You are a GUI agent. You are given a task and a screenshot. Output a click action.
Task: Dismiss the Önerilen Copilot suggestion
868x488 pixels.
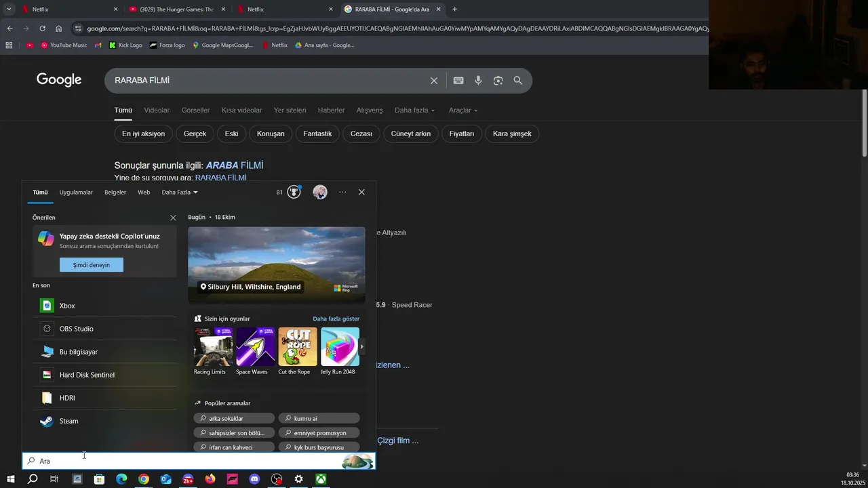tap(173, 218)
